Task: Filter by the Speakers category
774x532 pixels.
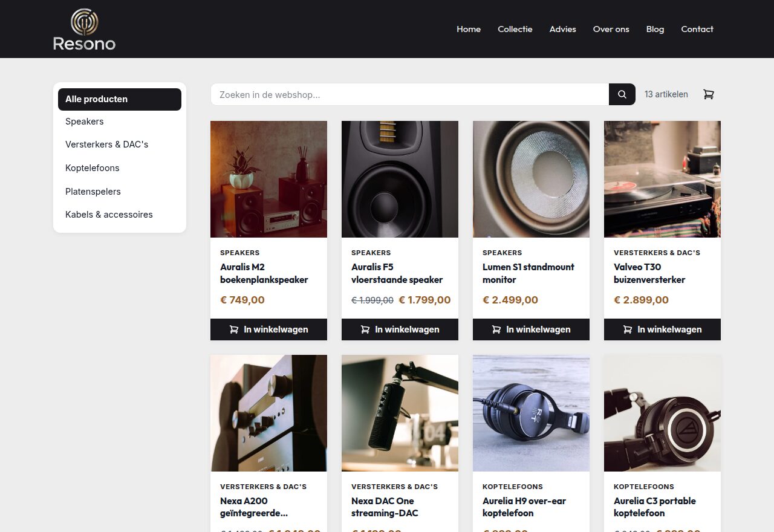Action: click(120, 122)
